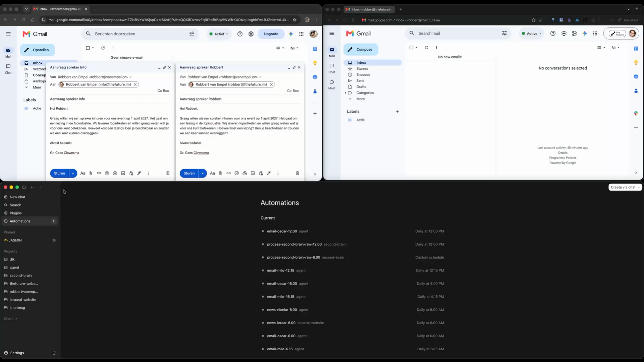Click Sturen in 'Aanvraag spreker Info' compose
The image size is (644, 362).
tap(59, 173)
